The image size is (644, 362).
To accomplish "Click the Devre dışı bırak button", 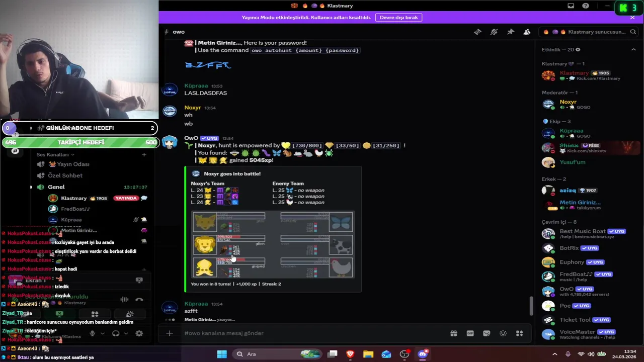I will (398, 17).
